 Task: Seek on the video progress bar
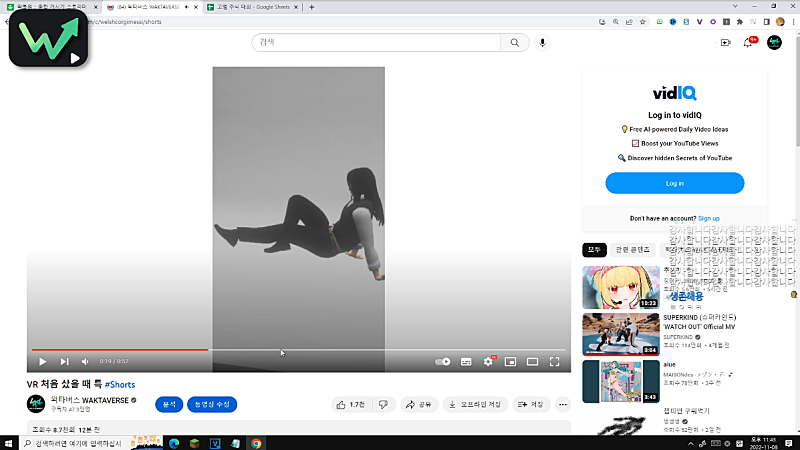tap(298, 349)
